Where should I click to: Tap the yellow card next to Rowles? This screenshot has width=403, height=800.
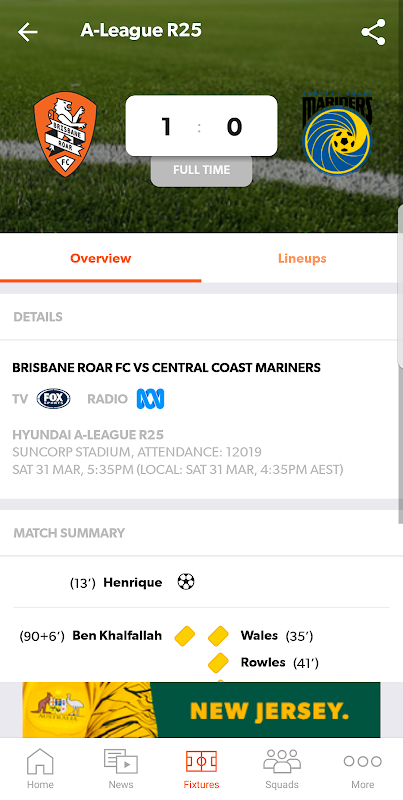pyautogui.click(x=218, y=663)
